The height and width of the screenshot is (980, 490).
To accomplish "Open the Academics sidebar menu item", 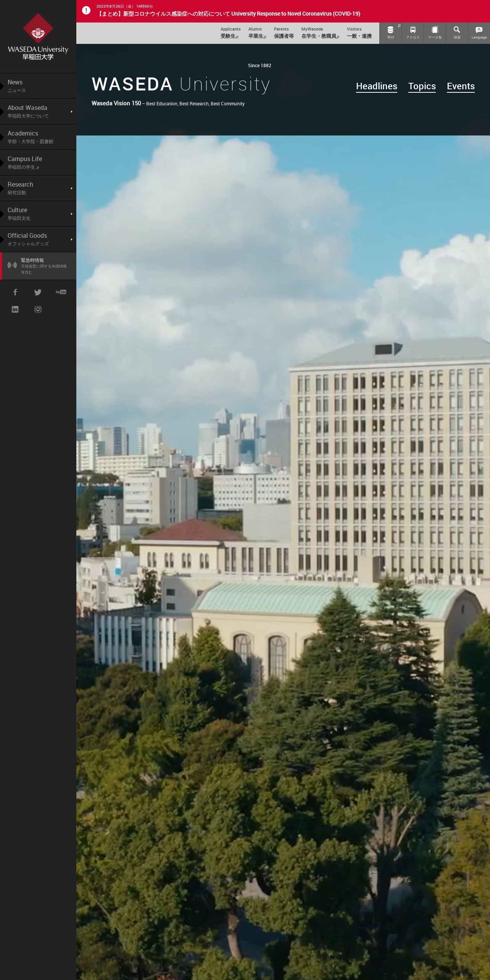I will click(38, 137).
